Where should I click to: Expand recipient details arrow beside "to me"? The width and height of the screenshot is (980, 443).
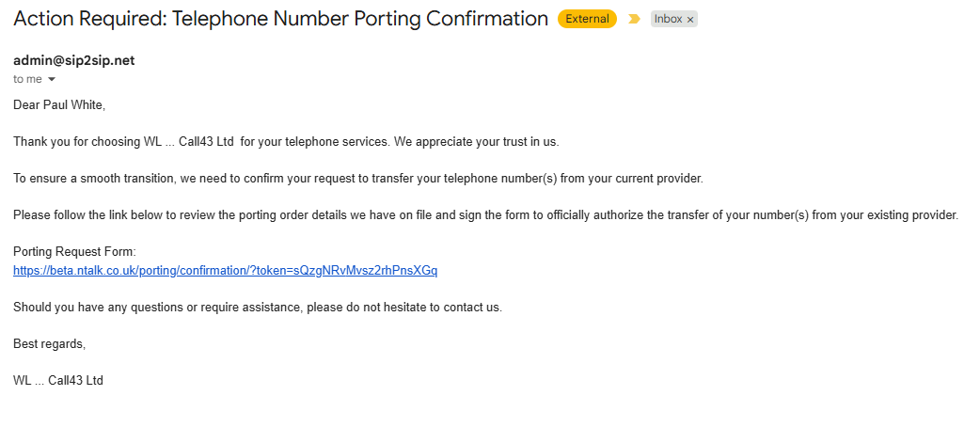coord(52,80)
